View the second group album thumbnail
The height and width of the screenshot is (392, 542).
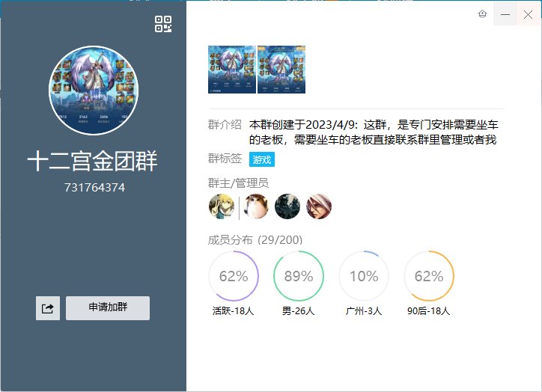tap(281, 70)
